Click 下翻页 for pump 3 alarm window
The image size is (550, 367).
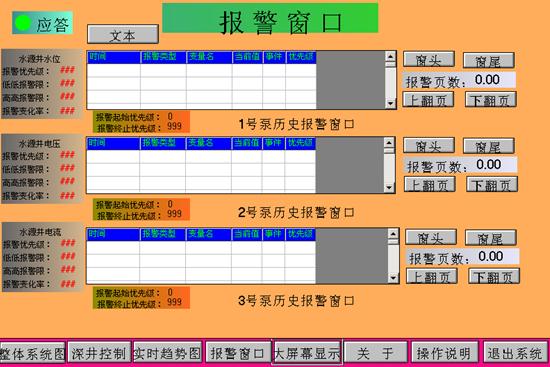494,276
